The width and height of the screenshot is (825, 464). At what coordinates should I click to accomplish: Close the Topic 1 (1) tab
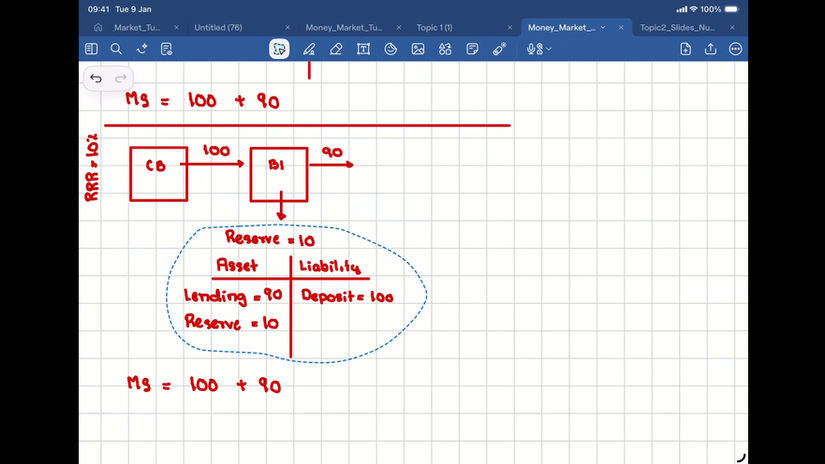509,27
